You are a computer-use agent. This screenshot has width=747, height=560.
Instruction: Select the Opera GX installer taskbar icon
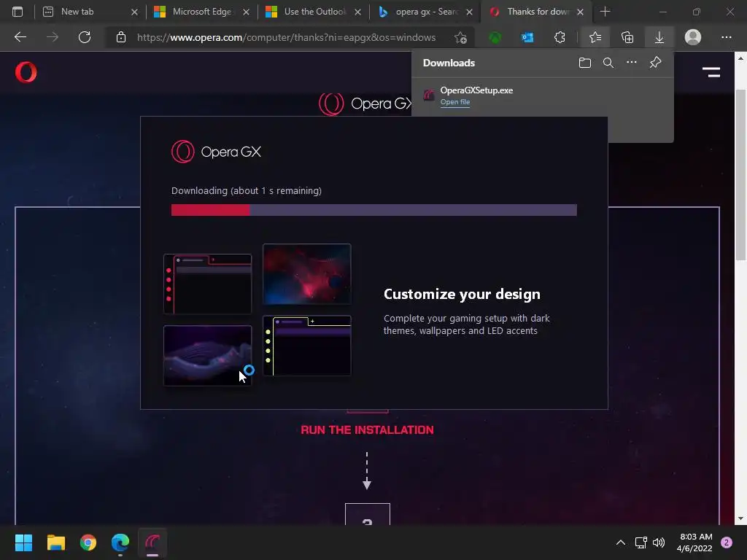(152, 542)
